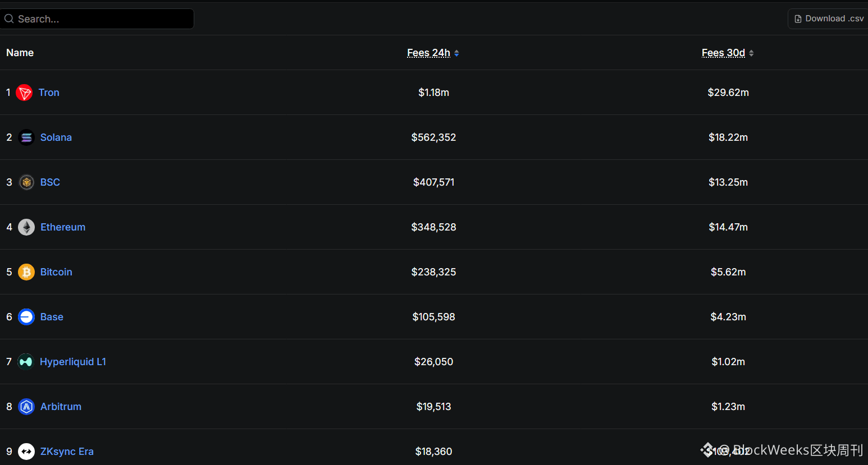Open the Tron chain link
This screenshot has width=868, height=465.
(x=49, y=93)
